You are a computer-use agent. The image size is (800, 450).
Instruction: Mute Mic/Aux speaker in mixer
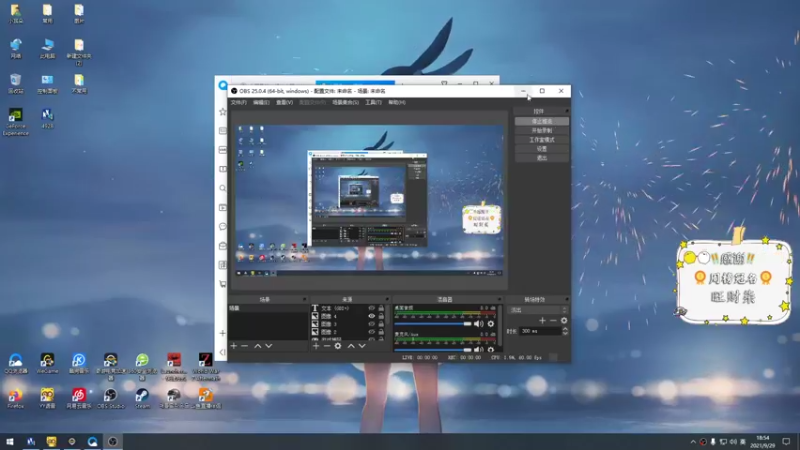point(478,350)
